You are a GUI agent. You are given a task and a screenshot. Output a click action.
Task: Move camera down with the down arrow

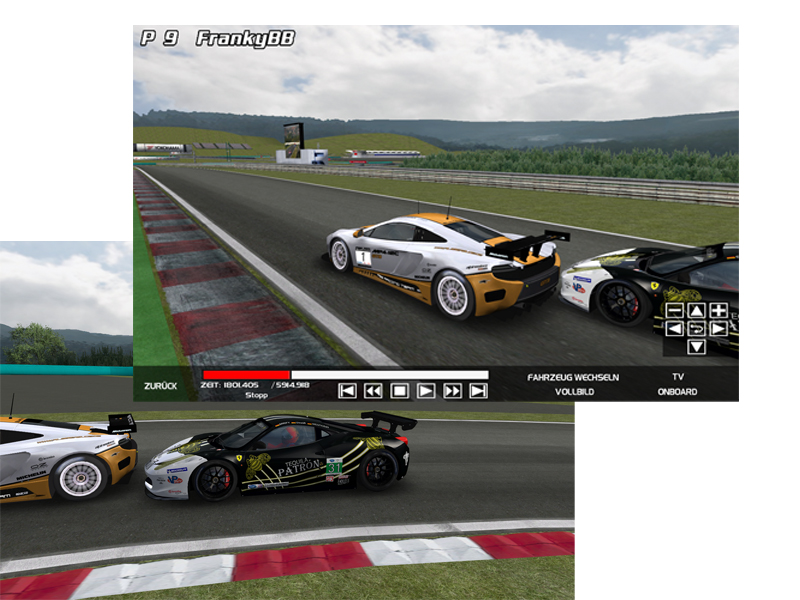[697, 347]
